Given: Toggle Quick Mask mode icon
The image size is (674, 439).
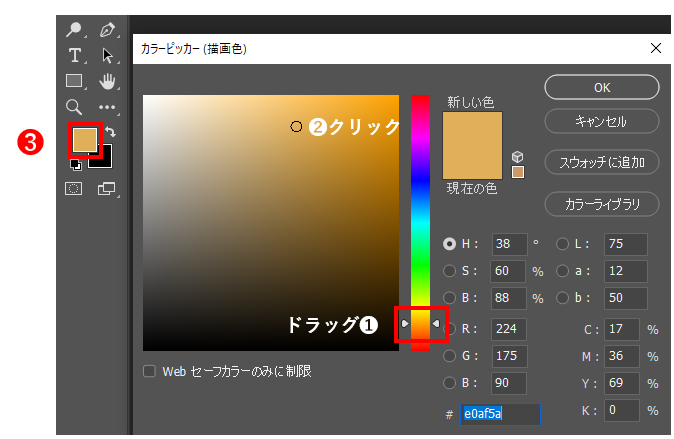Looking at the screenshot, I should click(x=74, y=187).
